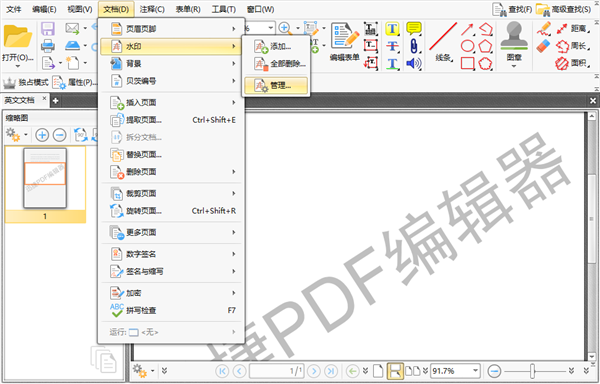The height and width of the screenshot is (384, 600).
Task: Select the eraser tool icon
Action: (x=543, y=46)
